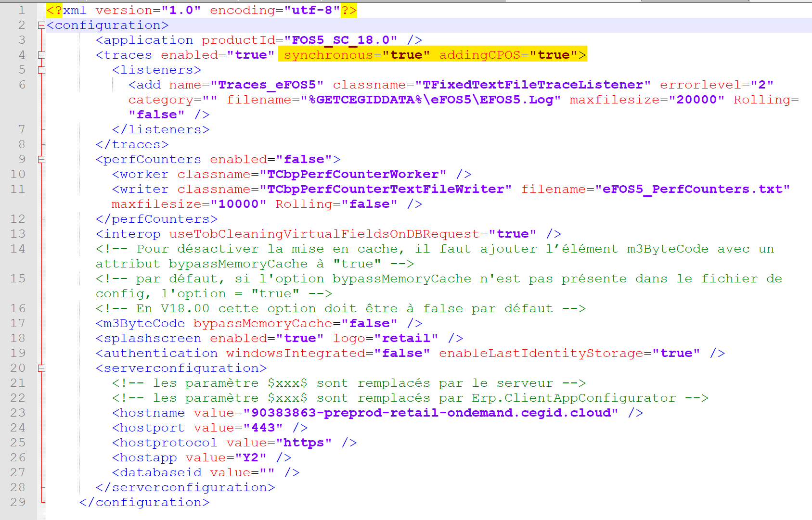This screenshot has width=812, height=520.
Task: Collapse the configuration element fold marker
Action: pyautogui.click(x=41, y=25)
